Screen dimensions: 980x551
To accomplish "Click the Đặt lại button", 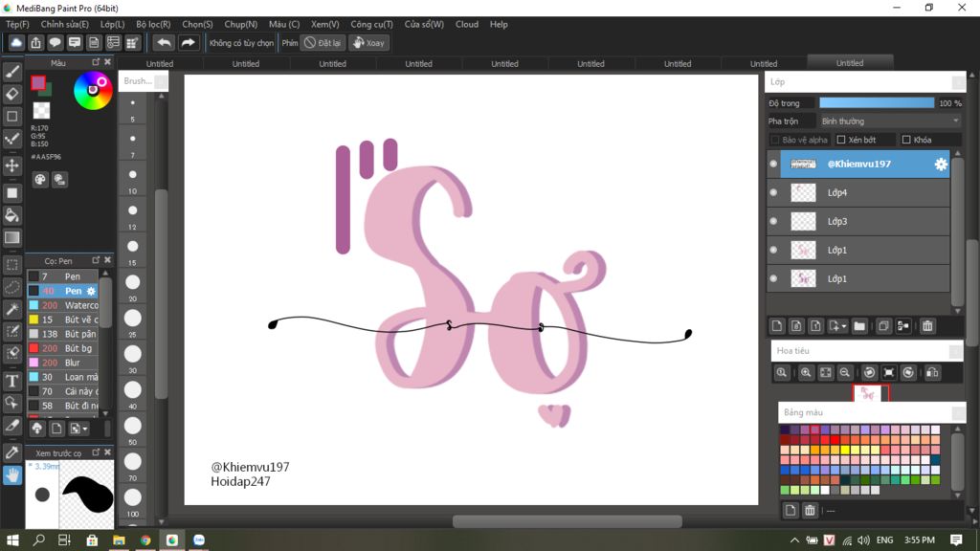I will 323,43.
